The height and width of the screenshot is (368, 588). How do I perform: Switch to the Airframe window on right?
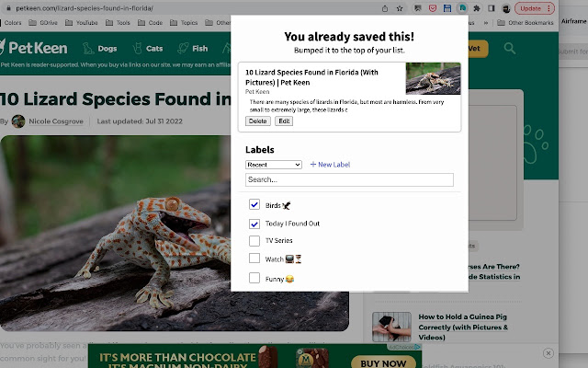pyautogui.click(x=573, y=21)
